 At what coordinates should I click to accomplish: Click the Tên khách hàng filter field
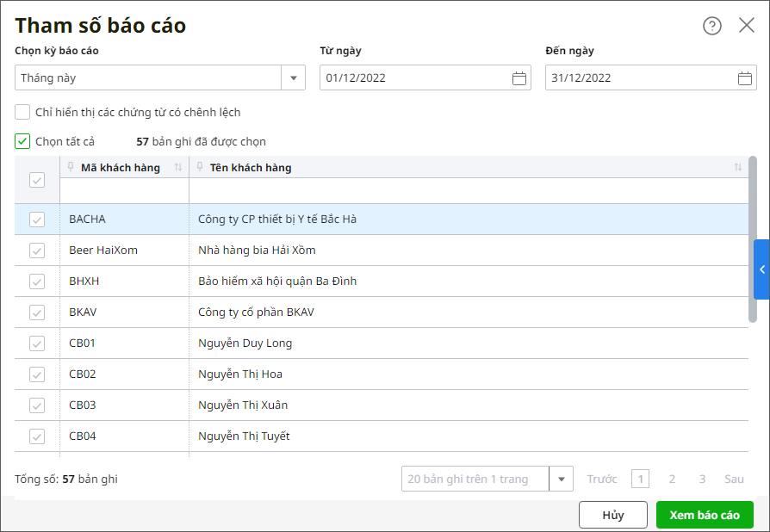468,190
